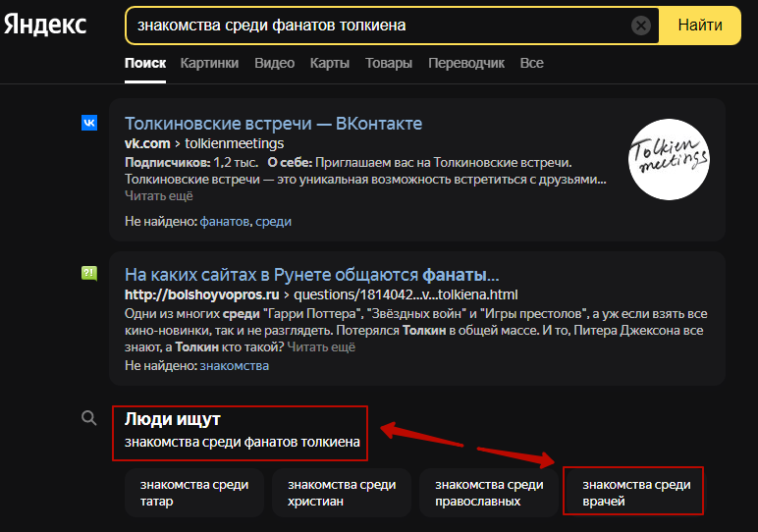Click the Яндекс logo

tap(45, 26)
